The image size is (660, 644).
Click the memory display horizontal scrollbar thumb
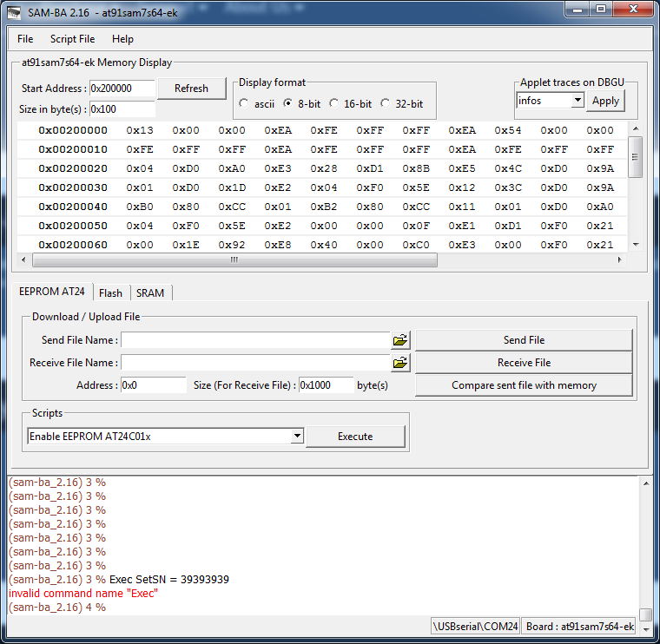pos(234,260)
